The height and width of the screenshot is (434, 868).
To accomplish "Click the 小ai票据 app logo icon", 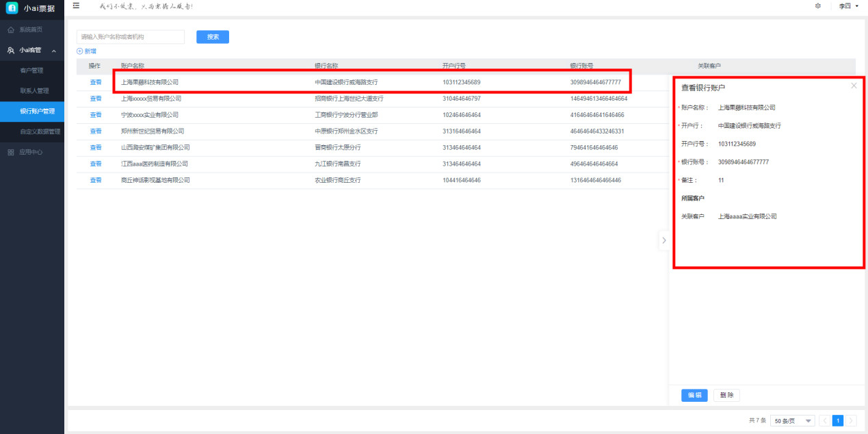I will click(x=12, y=8).
